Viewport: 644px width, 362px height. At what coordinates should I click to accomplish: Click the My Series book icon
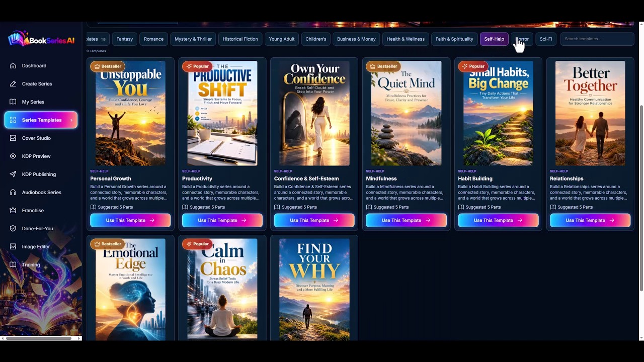point(13,102)
